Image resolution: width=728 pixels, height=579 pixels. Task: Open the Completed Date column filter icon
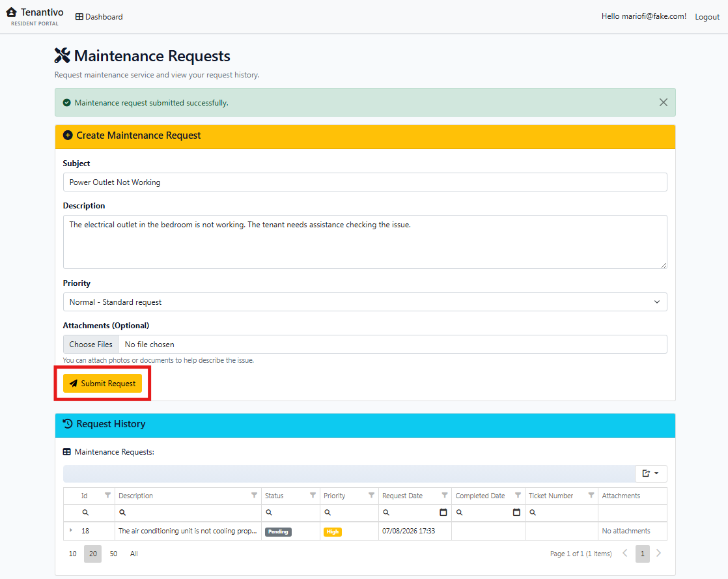518,496
